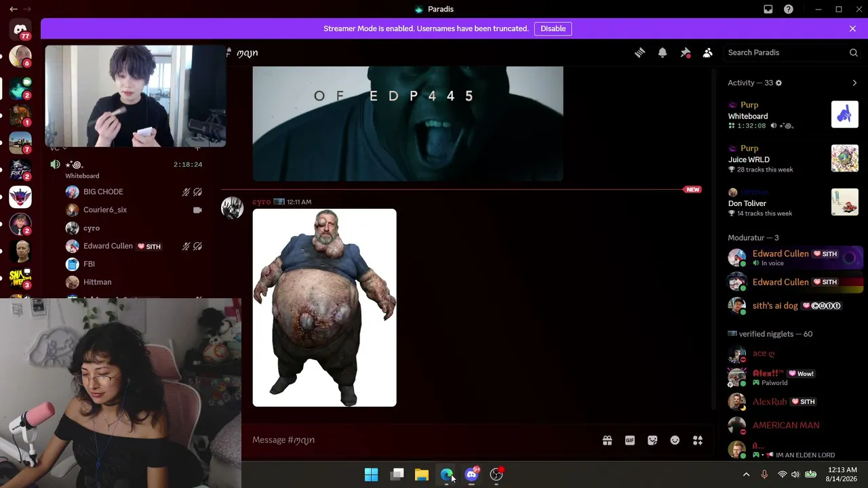The image size is (868, 488).
Task: Click the microphone tray icon
Action: click(x=764, y=474)
